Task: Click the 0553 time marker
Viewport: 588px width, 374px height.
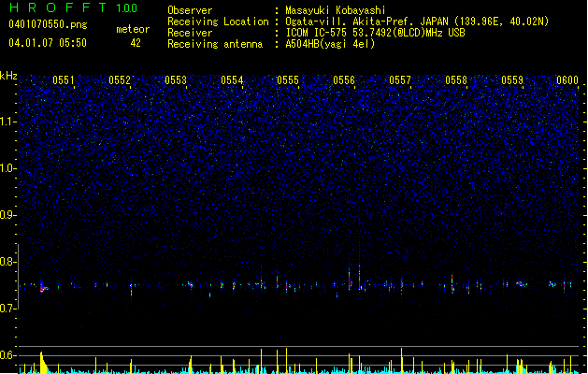Action: click(x=176, y=80)
